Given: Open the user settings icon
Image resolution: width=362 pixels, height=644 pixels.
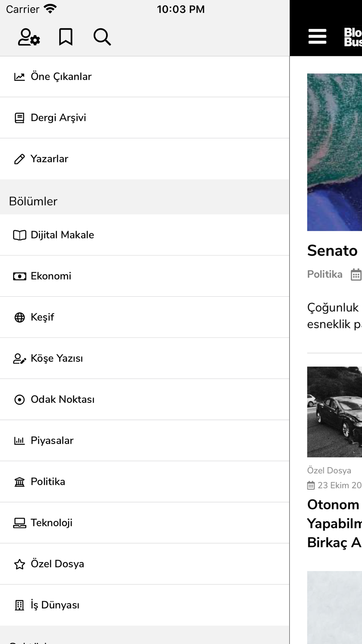Looking at the screenshot, I should point(29,37).
